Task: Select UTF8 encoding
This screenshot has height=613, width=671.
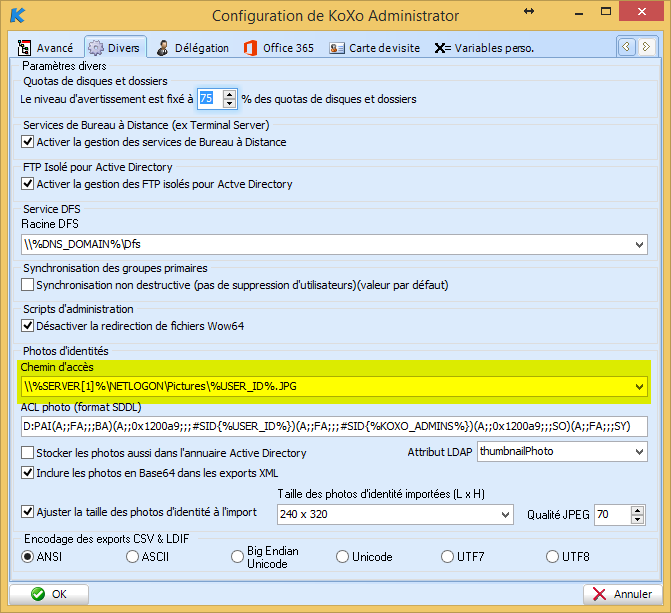Action: [552, 556]
